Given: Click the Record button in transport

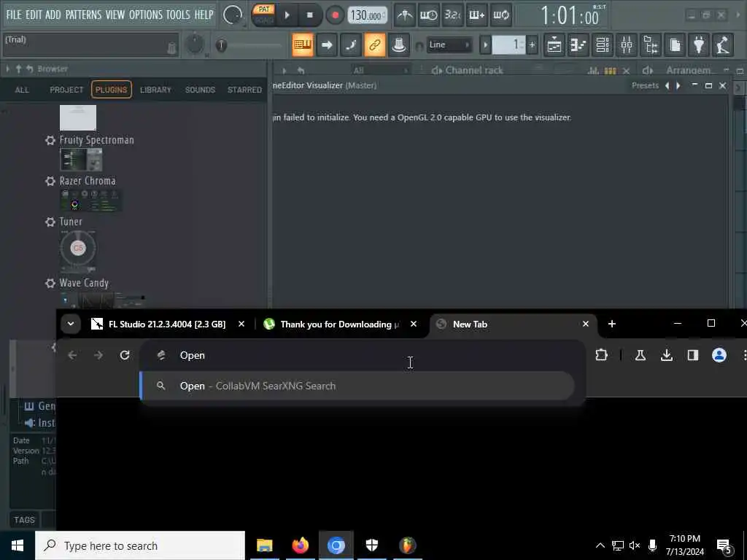Looking at the screenshot, I should (335, 15).
